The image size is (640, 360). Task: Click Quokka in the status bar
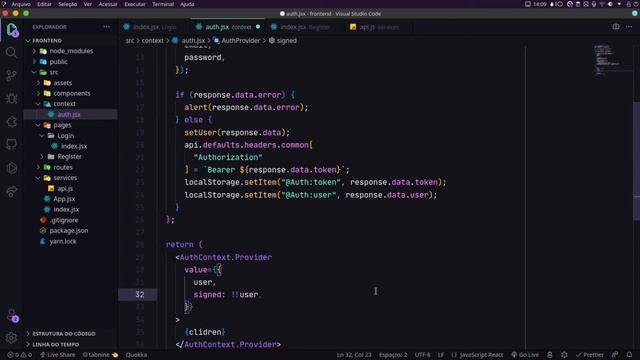click(x=136, y=355)
